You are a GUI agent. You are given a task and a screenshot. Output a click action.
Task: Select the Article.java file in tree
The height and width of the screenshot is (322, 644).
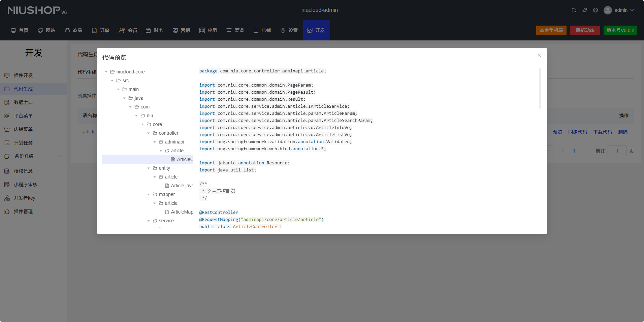coord(181,186)
